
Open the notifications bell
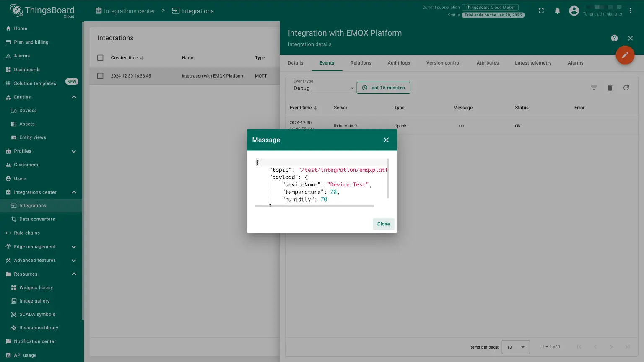point(557,10)
